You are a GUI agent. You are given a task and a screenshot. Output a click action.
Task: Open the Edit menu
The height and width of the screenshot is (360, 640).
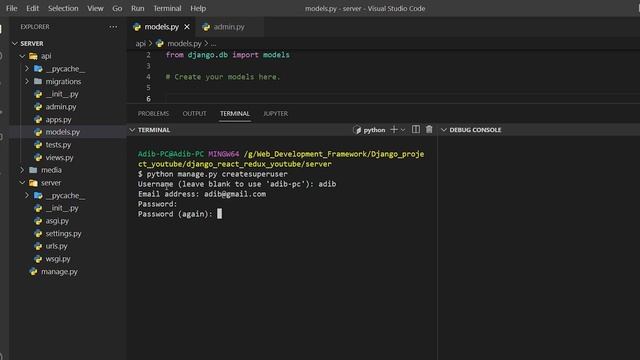32,8
